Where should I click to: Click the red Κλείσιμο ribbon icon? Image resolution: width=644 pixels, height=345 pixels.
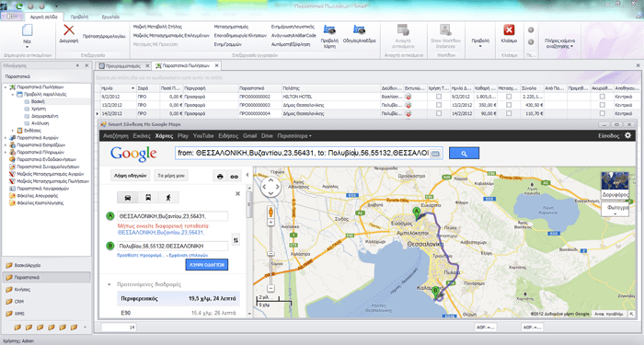(x=509, y=30)
